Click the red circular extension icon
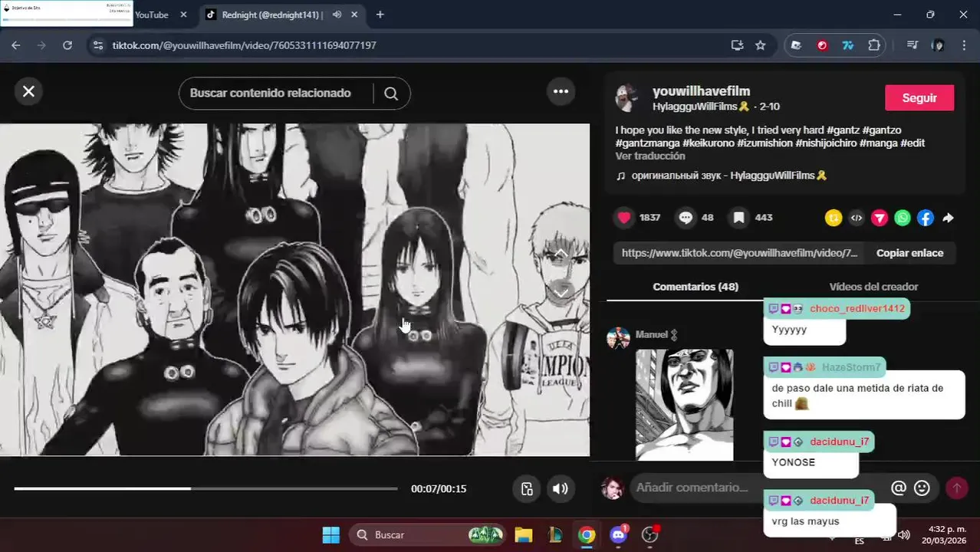 822,45
